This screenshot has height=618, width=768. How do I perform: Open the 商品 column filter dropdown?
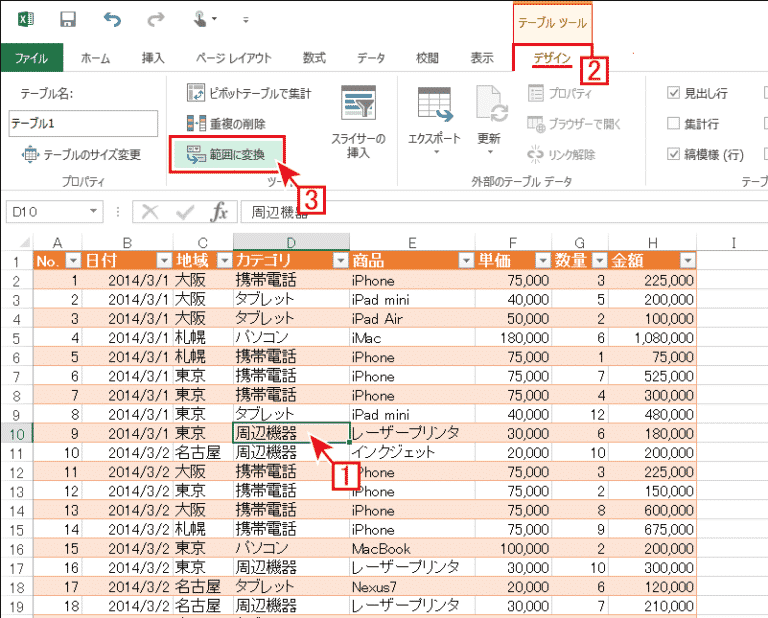466,261
